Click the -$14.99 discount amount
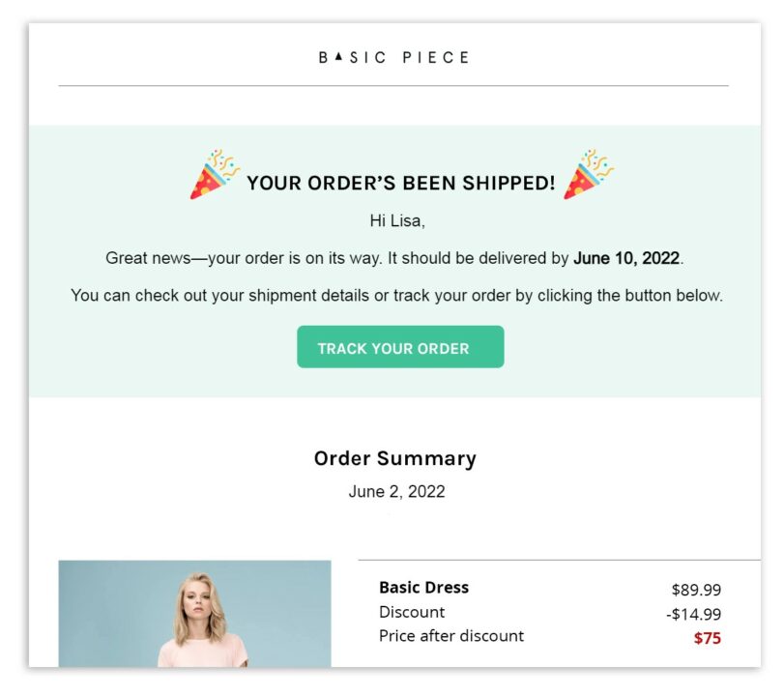 [693, 614]
